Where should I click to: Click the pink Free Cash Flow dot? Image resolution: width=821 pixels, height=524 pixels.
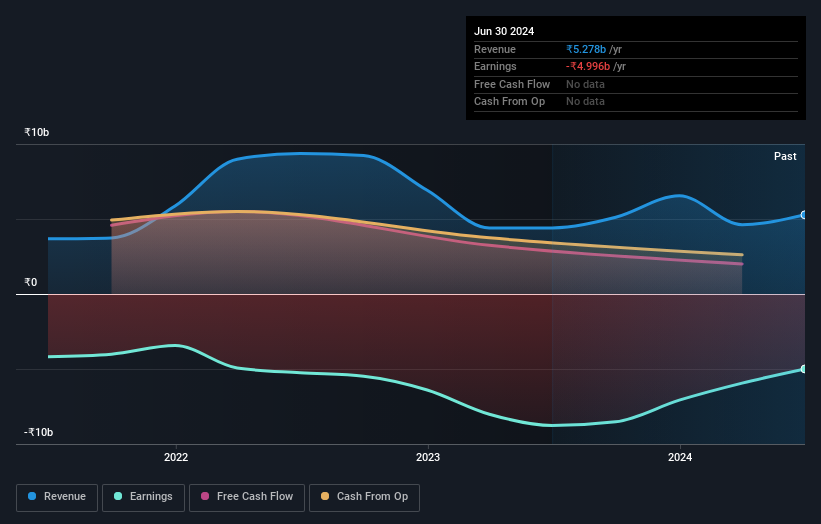[x=205, y=496]
